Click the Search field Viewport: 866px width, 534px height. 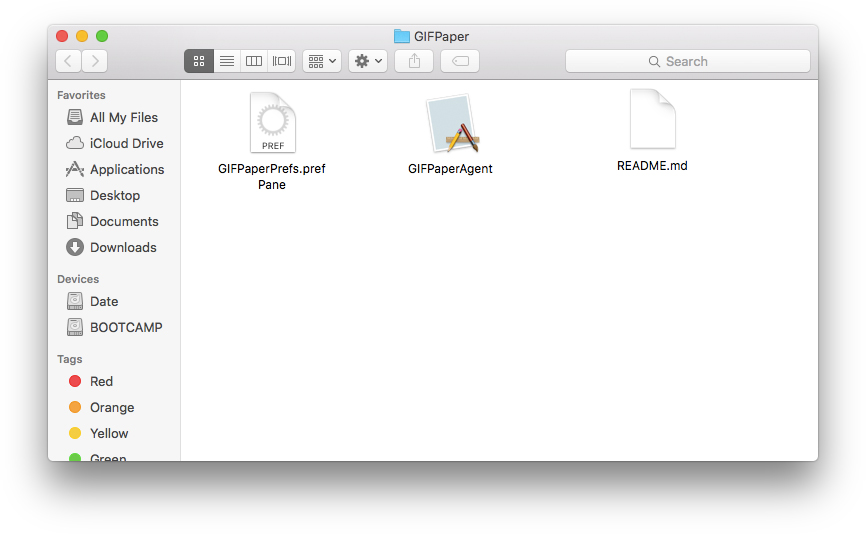(x=687, y=61)
